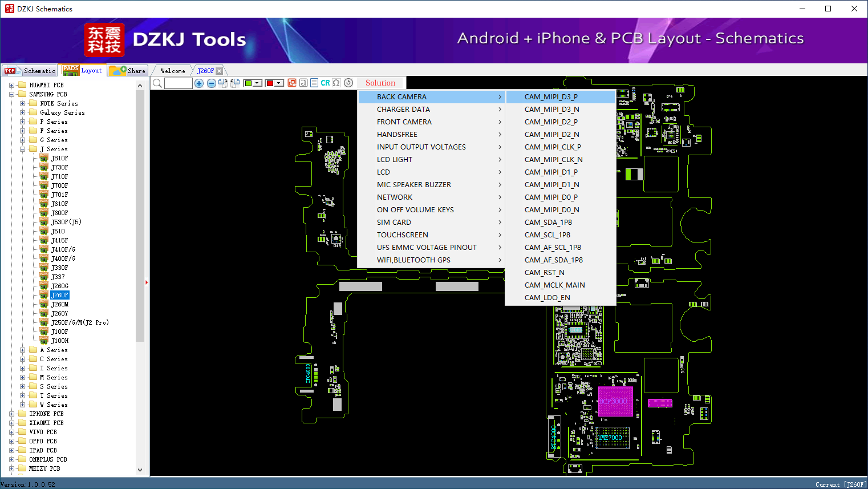This screenshot has height=489, width=868.
Task: Select the J260G model in the tree
Action: tap(60, 286)
